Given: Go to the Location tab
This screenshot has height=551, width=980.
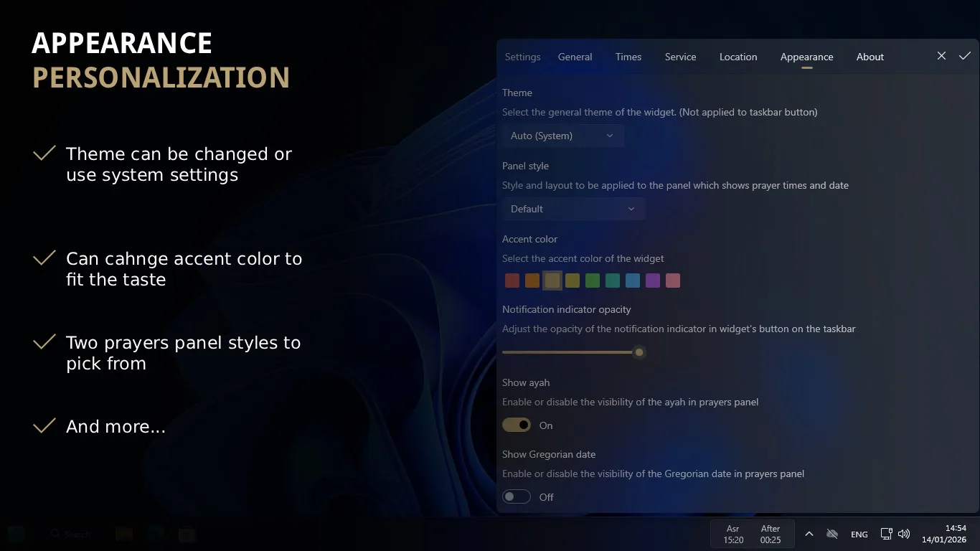Looking at the screenshot, I should click(738, 57).
